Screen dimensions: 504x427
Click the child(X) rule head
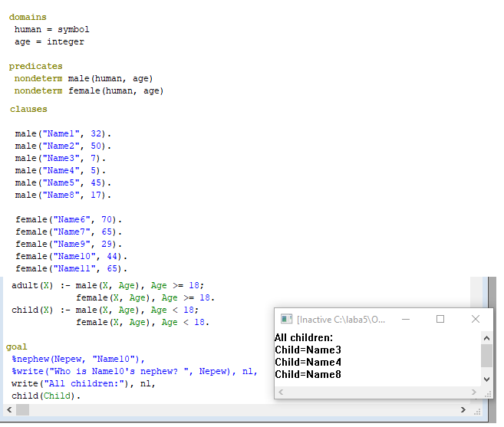pos(32,310)
